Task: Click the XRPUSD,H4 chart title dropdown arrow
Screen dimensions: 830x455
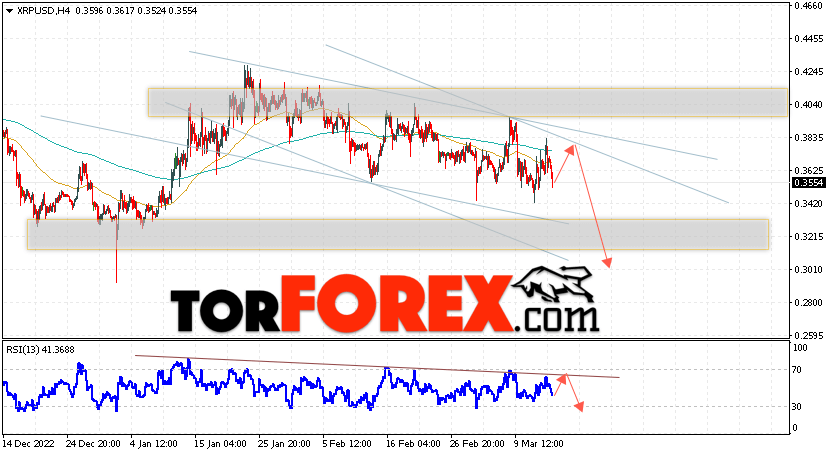Action: coord(9,11)
